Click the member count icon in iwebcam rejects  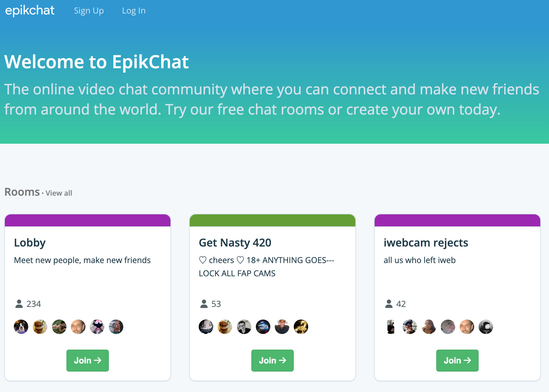point(389,304)
